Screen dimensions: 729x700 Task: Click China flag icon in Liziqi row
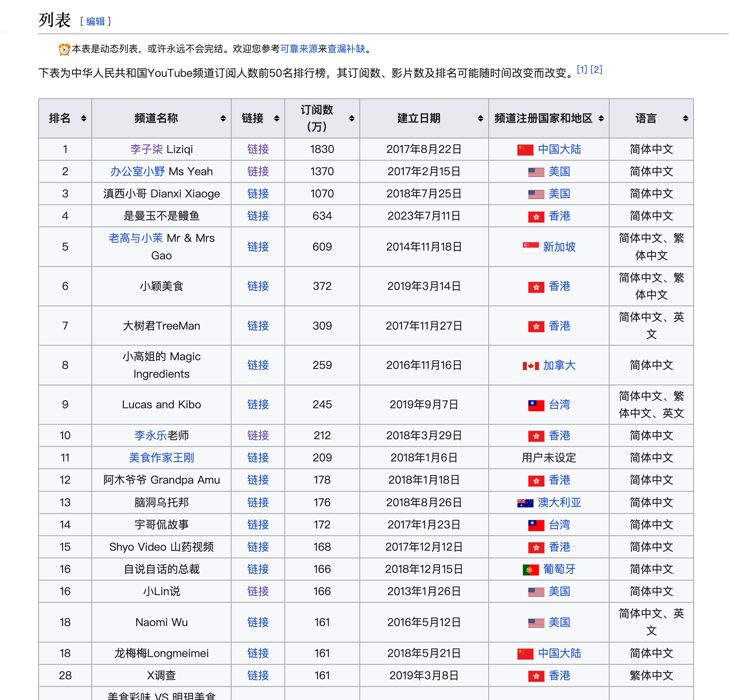[x=525, y=150]
